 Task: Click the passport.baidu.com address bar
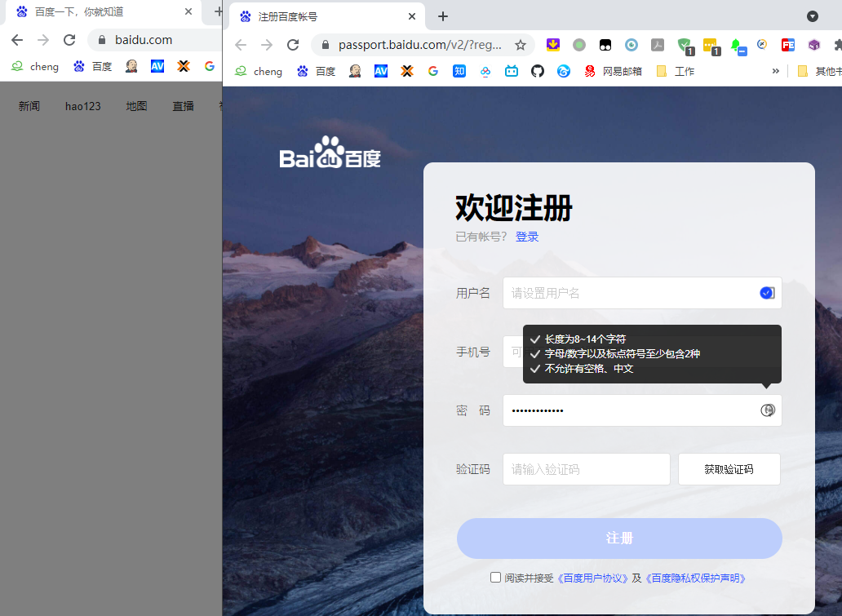(x=420, y=45)
